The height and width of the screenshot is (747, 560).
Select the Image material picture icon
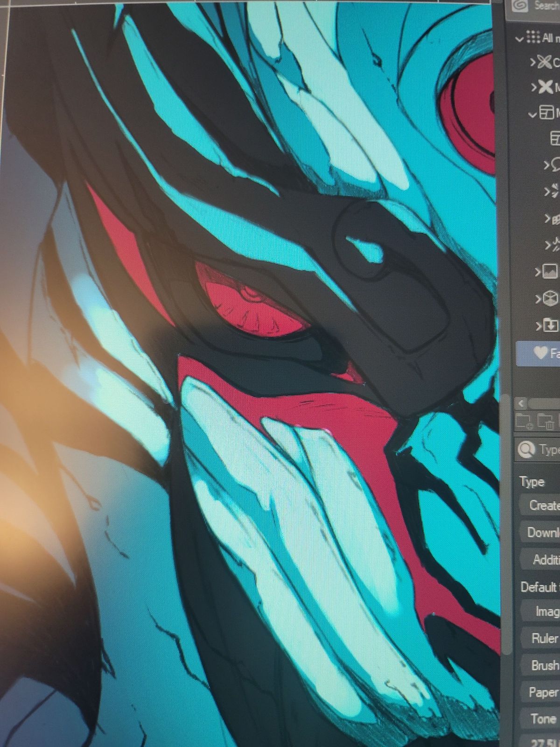coord(549,271)
